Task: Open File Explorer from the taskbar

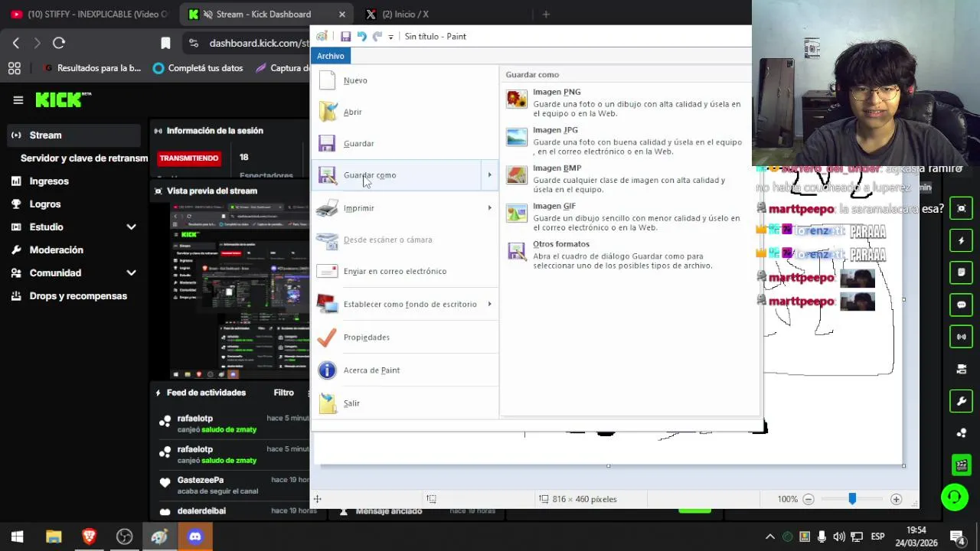Action: coord(54,536)
